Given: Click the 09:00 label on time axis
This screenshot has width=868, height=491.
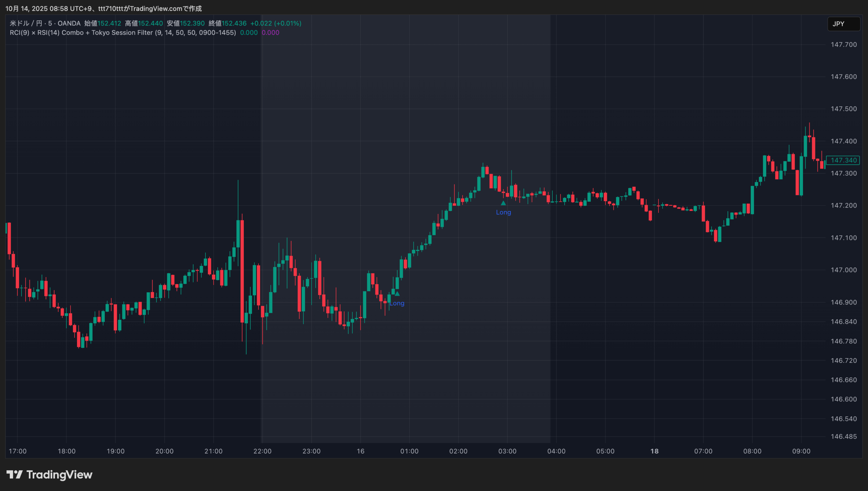Looking at the screenshot, I should pyautogui.click(x=801, y=451).
